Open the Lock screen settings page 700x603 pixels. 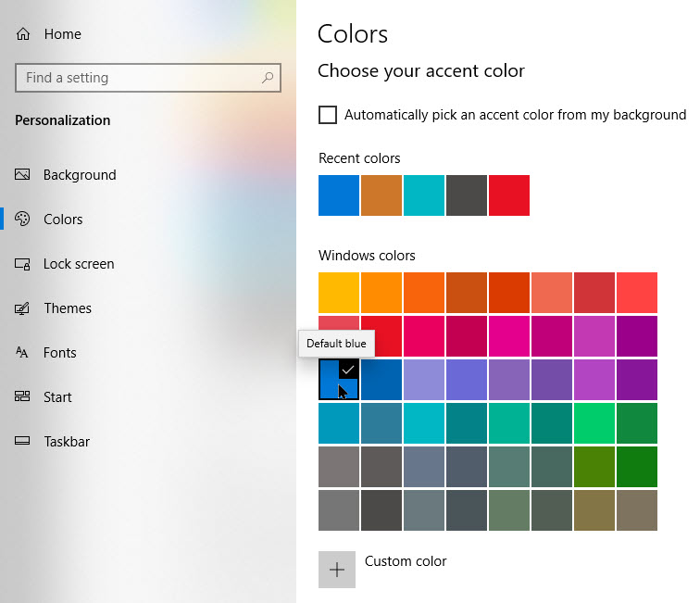pos(79,264)
